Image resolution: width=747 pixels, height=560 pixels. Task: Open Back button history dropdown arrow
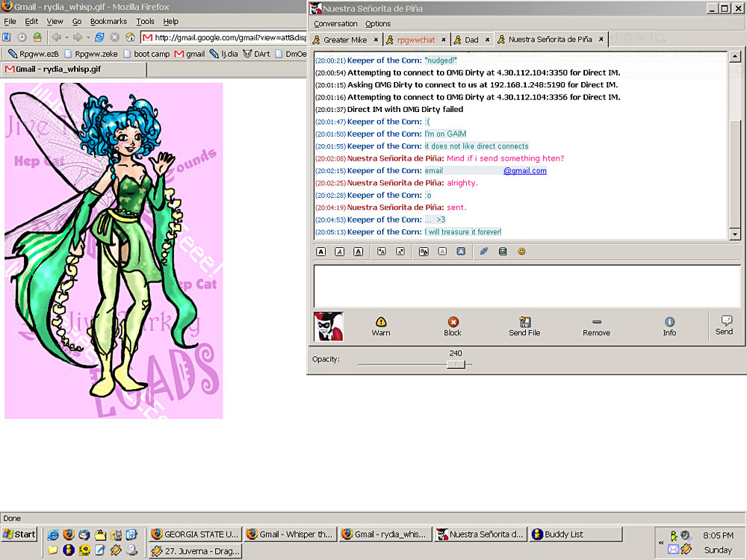pos(66,37)
